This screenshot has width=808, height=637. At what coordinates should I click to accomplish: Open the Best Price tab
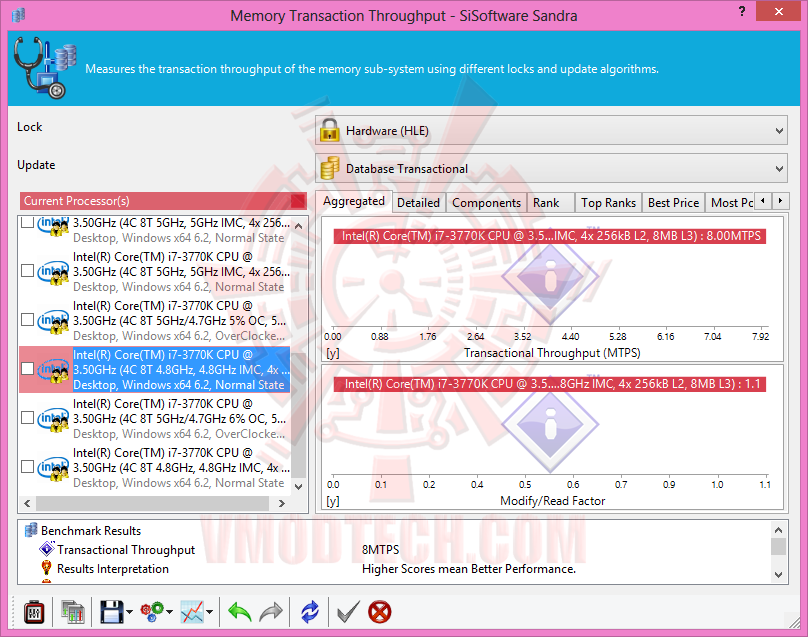[x=673, y=203]
